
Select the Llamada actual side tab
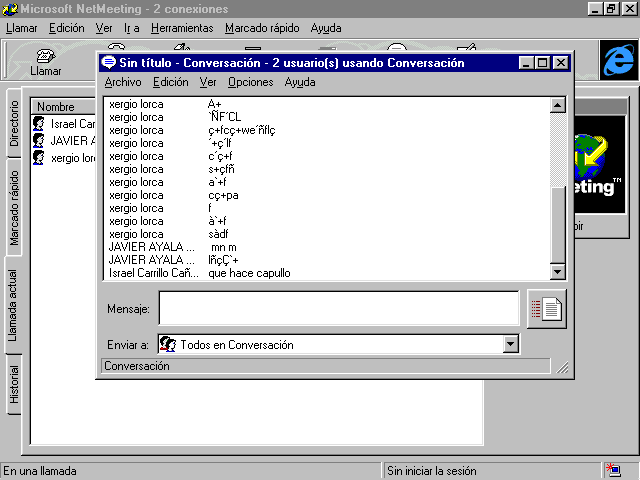tap(13, 305)
